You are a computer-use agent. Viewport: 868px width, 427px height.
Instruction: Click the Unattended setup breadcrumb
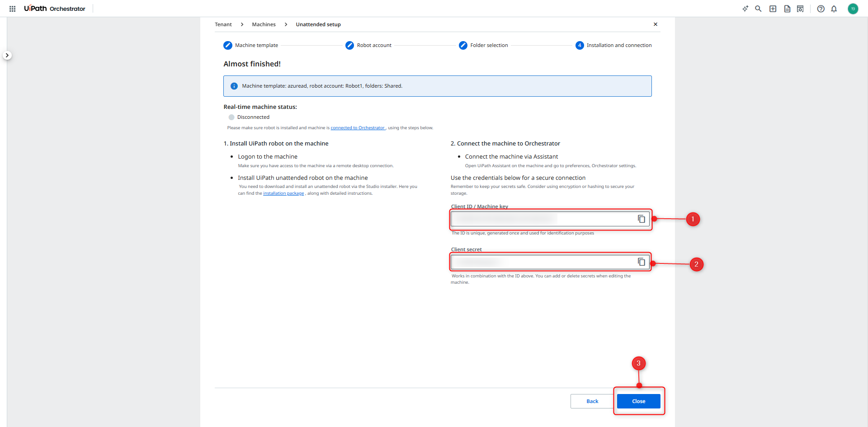(318, 24)
